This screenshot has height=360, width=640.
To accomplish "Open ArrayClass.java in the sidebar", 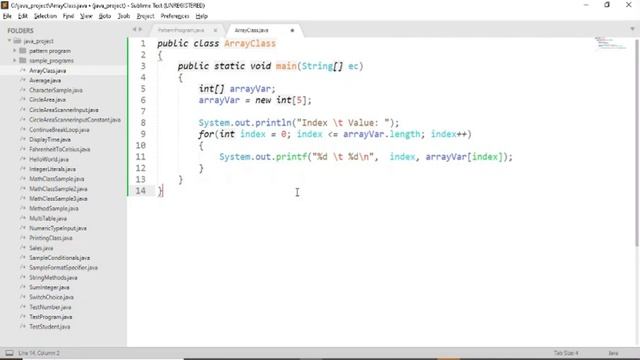I will (47, 71).
